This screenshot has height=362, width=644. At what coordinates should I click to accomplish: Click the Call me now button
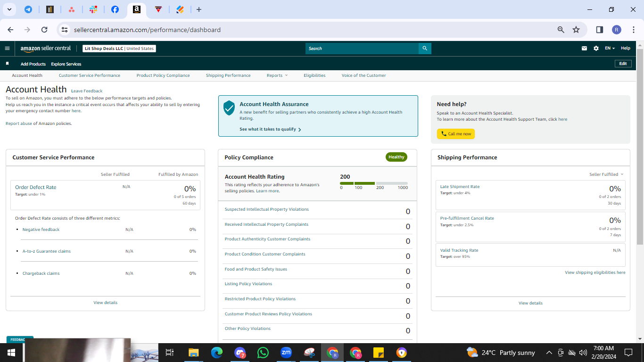456,134
